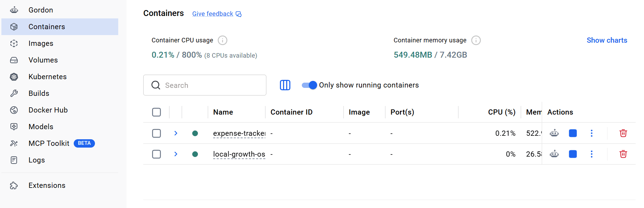The width and height of the screenshot is (644, 208).
Task: Select the local-growth-os row checkbox
Action: (x=156, y=154)
